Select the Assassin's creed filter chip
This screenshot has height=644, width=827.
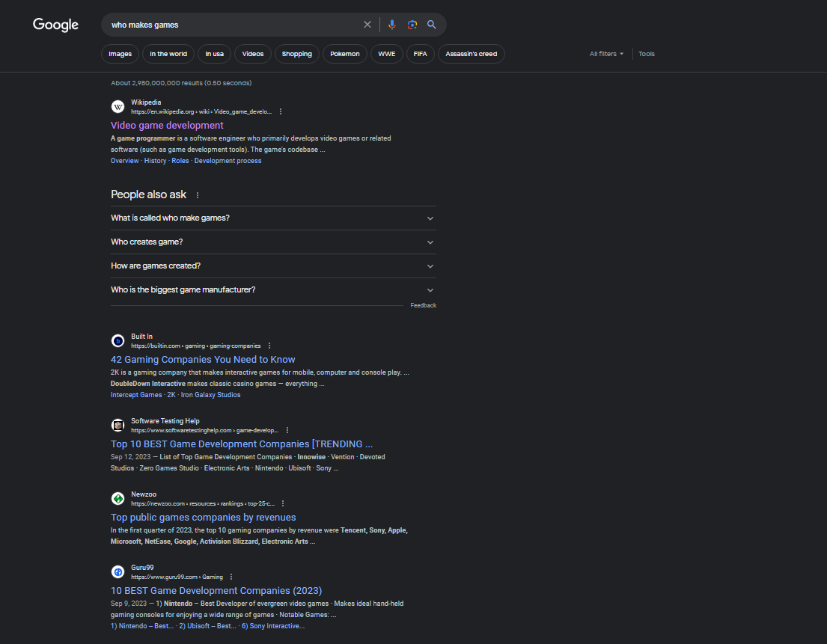click(x=472, y=54)
